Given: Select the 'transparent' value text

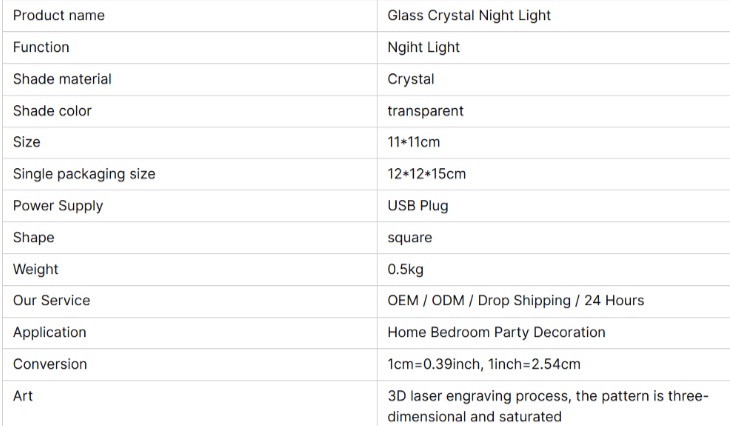Looking at the screenshot, I should point(425,111).
